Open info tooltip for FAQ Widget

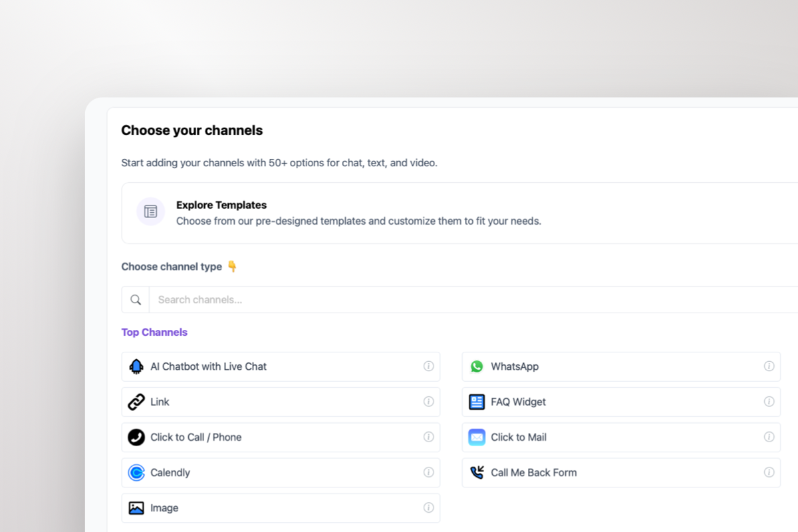pyautogui.click(x=769, y=402)
